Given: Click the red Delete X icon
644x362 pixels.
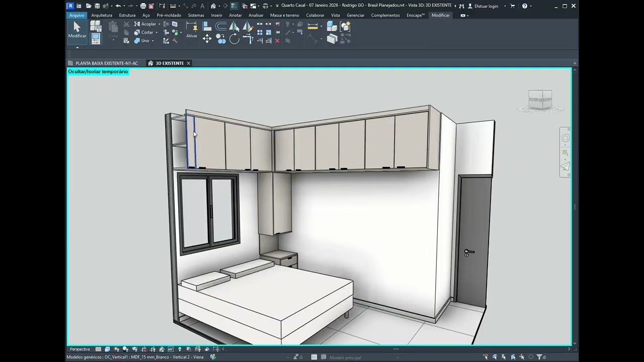Looking at the screenshot, I should tap(277, 41).
